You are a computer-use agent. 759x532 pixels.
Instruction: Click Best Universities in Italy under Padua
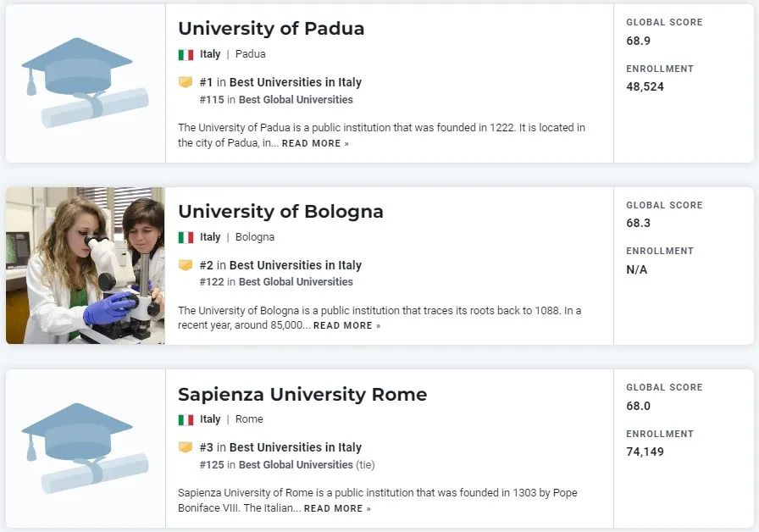tap(295, 82)
